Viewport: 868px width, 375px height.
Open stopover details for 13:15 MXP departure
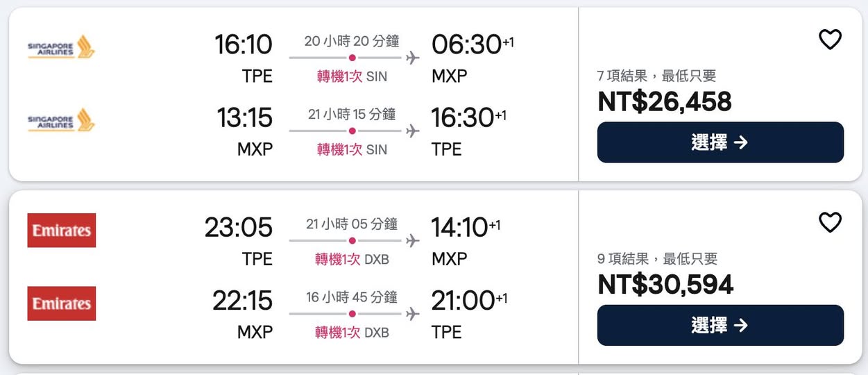352,149
